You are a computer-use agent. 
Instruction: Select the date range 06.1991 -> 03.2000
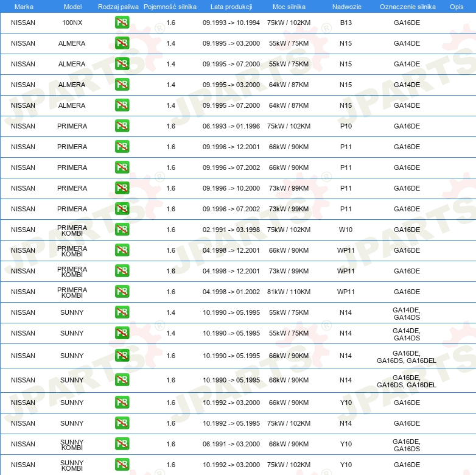[x=231, y=444]
